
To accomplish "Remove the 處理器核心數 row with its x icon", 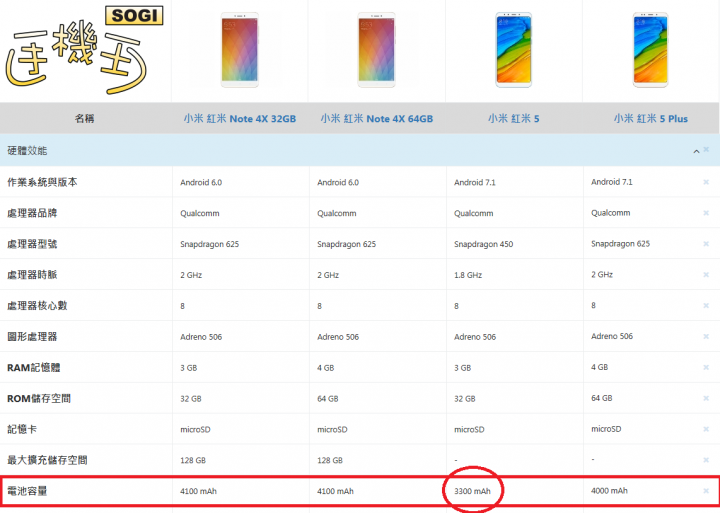I will click(706, 305).
